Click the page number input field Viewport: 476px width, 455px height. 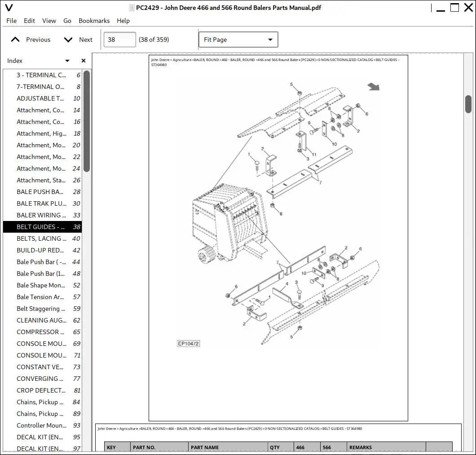click(119, 40)
